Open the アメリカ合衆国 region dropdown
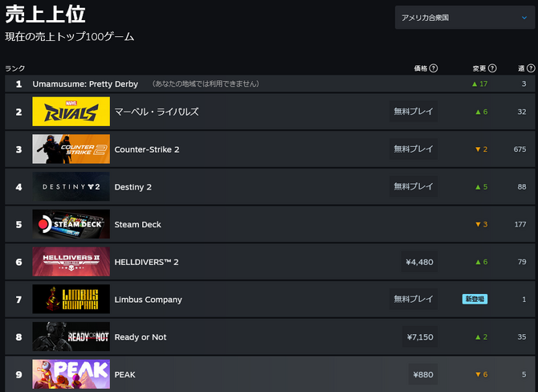This screenshot has height=392, width=538. [465, 17]
